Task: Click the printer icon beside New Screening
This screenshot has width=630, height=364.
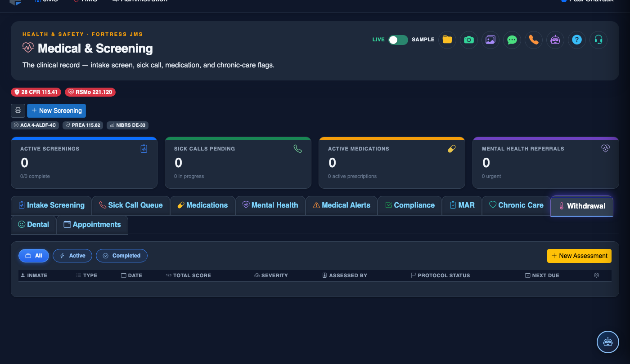Action: 18,111
